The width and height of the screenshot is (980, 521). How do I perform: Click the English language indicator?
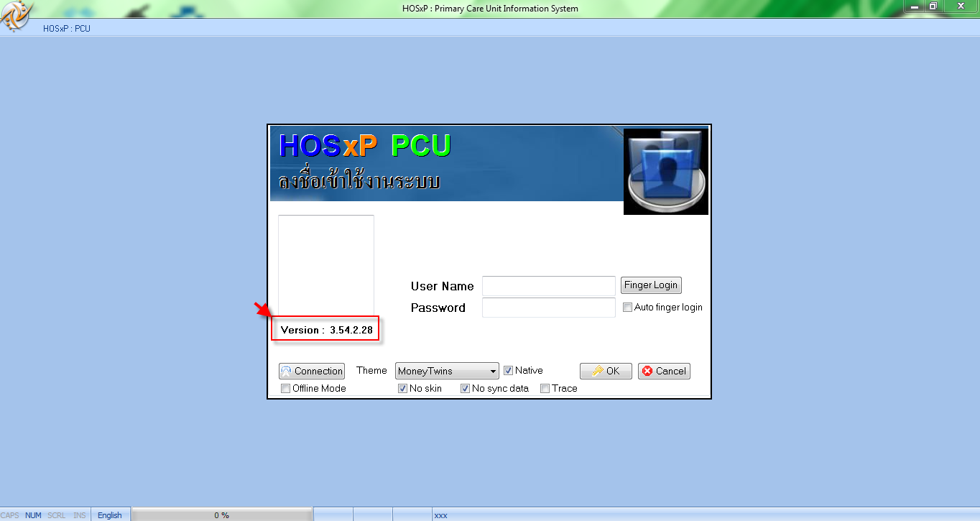click(110, 515)
